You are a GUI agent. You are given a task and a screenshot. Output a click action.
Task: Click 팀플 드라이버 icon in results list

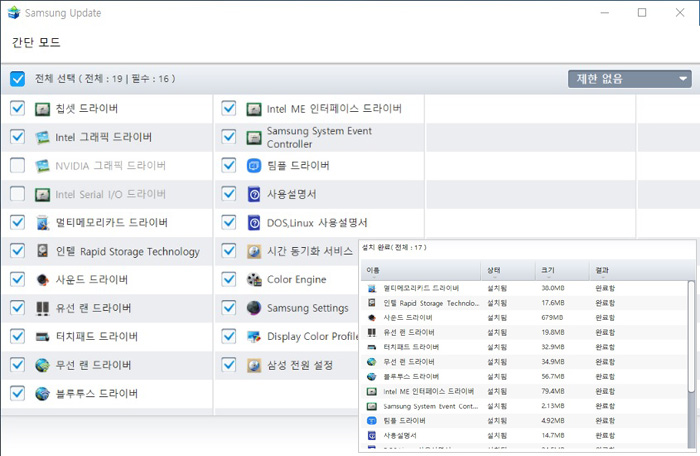371,421
